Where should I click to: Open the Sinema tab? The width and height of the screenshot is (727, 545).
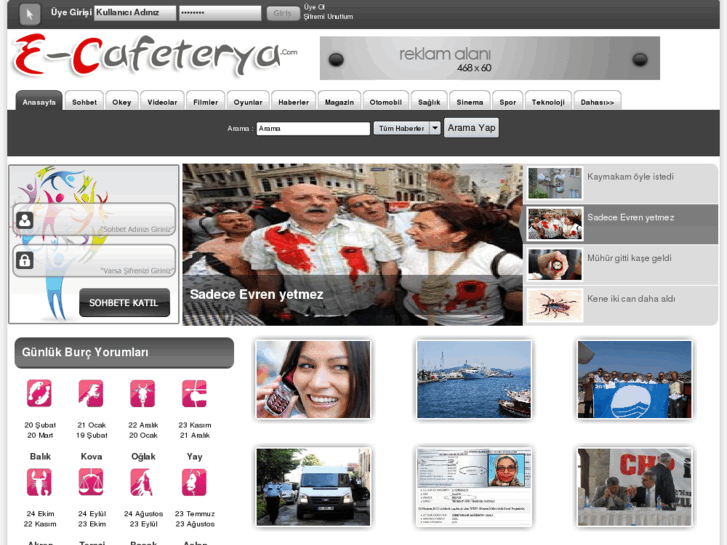470,101
